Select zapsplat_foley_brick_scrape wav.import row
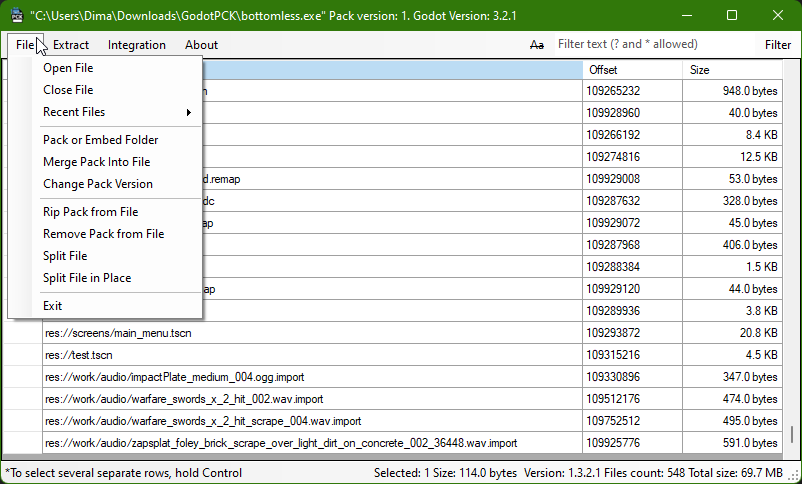This screenshot has width=802, height=484. tap(312, 443)
